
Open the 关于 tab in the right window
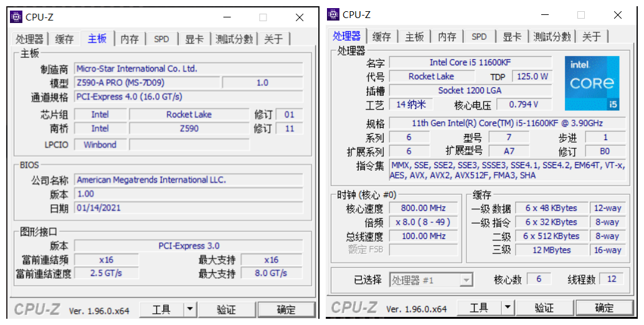(x=592, y=37)
